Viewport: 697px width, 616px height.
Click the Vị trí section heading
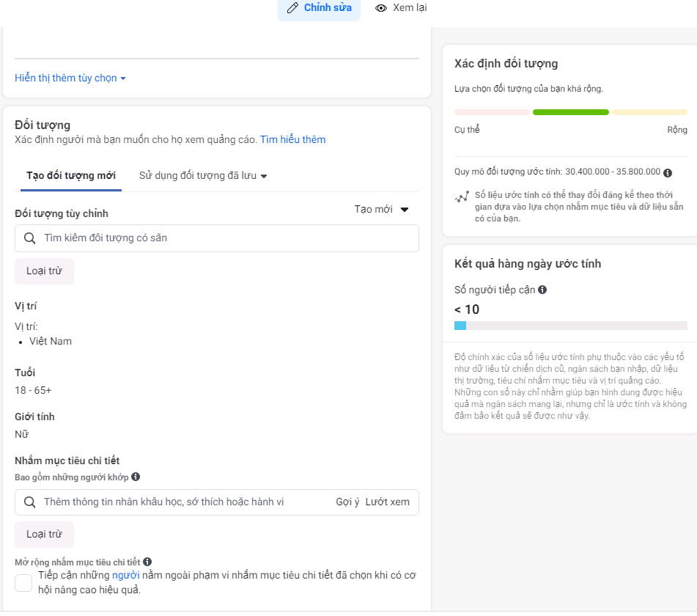pos(26,306)
